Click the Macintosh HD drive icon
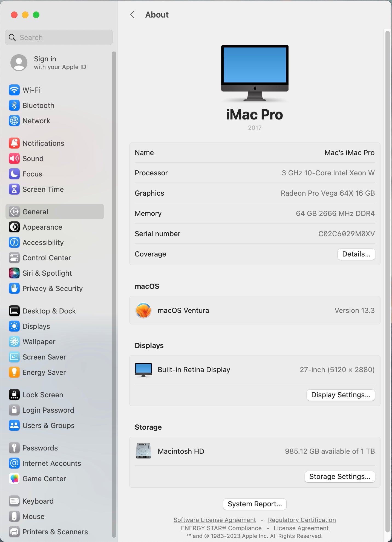Image resolution: width=392 pixels, height=542 pixels. click(143, 451)
